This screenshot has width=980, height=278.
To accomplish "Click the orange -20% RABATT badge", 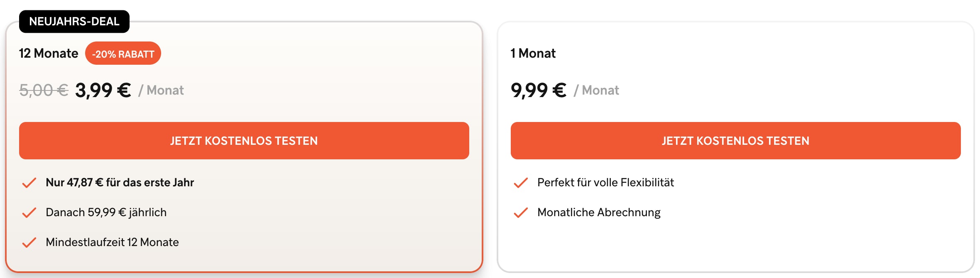I will pos(123,54).
